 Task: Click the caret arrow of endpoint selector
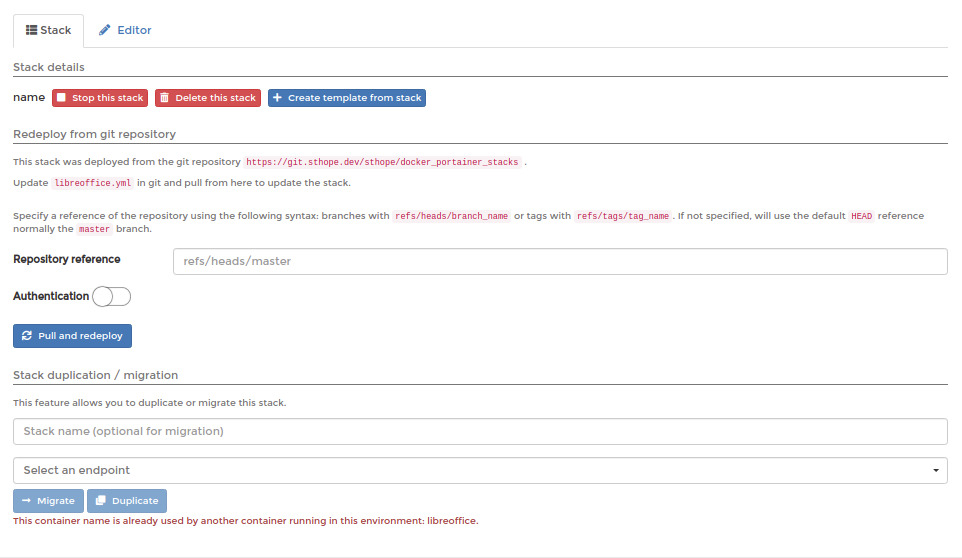click(936, 470)
